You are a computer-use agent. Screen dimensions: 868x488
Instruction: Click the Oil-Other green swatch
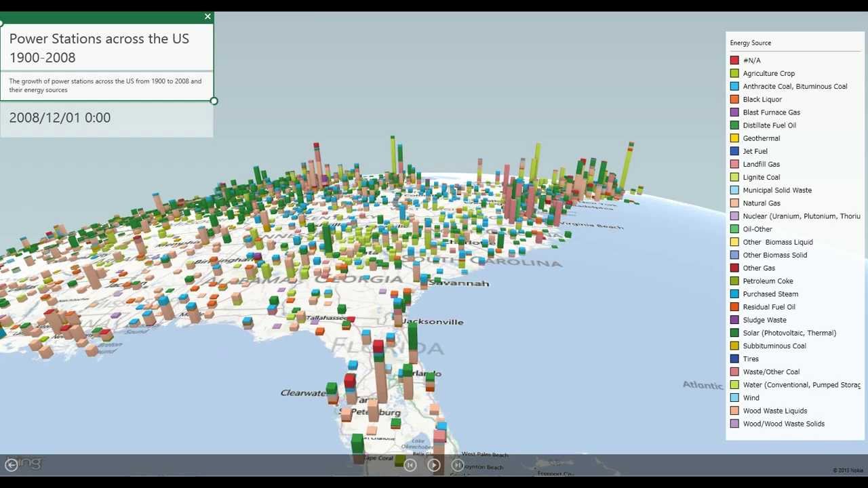click(734, 229)
